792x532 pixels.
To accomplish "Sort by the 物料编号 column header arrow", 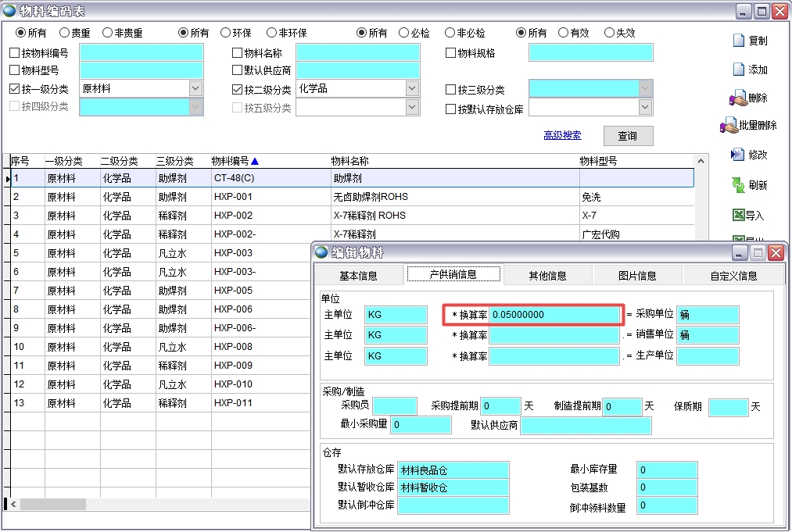I will (255, 161).
